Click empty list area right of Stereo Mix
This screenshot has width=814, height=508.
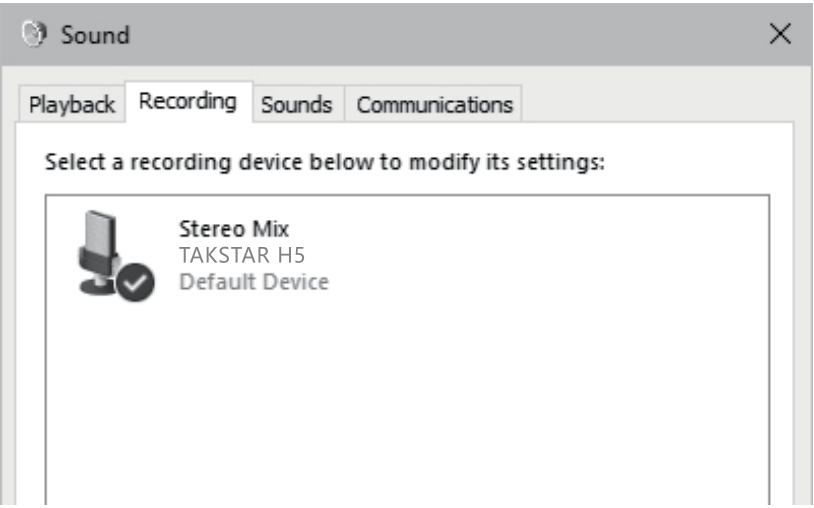[x=550, y=250]
